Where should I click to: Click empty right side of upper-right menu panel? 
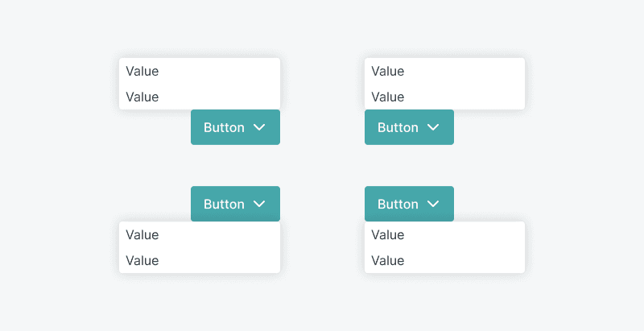tap(487, 84)
